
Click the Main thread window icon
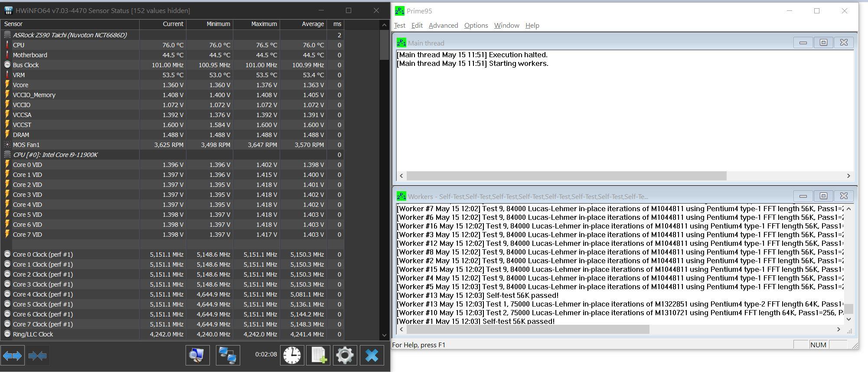pos(401,42)
